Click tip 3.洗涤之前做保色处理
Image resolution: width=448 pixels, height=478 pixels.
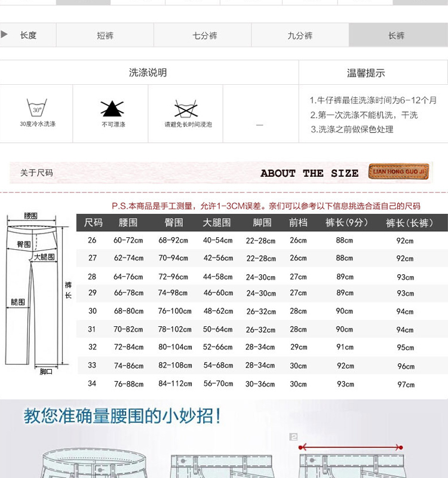[352, 129]
